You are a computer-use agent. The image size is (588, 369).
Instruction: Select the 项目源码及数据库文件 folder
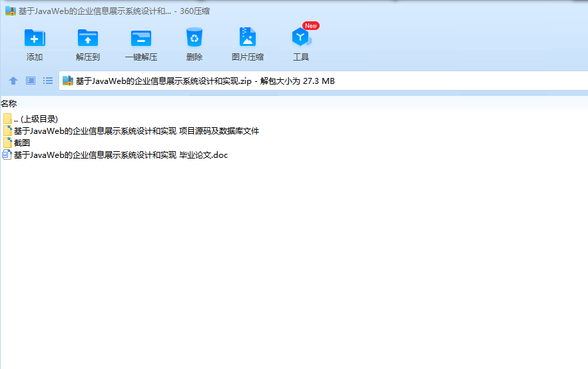click(x=131, y=131)
